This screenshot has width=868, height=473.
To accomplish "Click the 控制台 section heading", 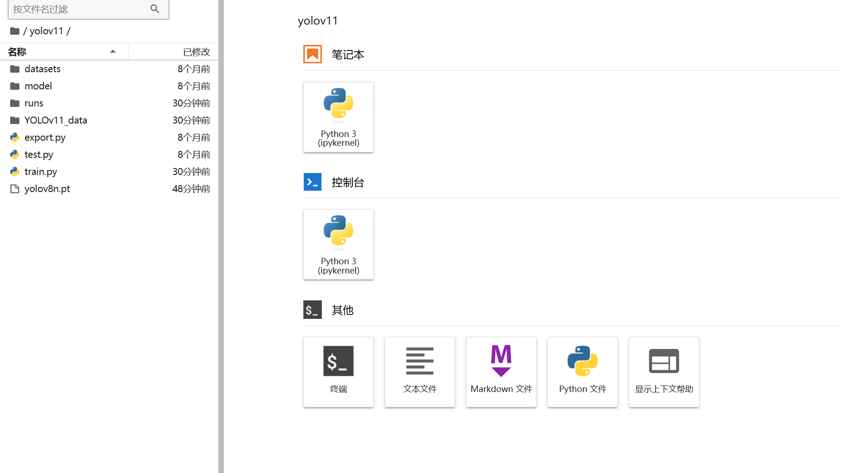I will point(348,182).
